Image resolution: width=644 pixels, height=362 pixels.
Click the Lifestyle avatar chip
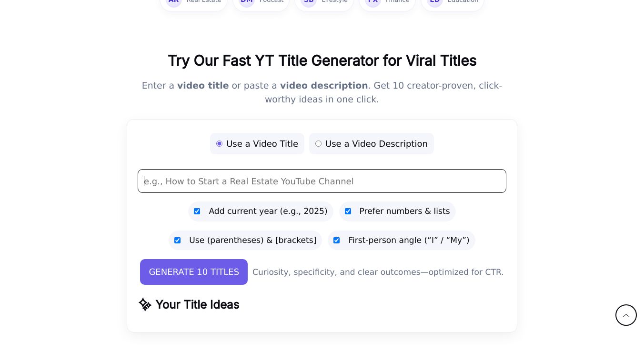tap(324, 2)
